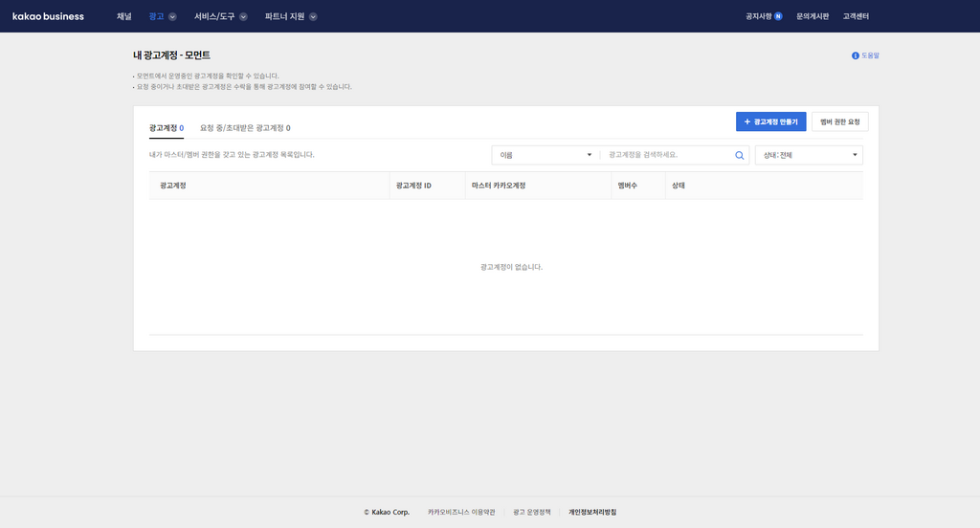The height and width of the screenshot is (528, 980).
Task: Open the 문의게시판 link
Action: click(813, 16)
